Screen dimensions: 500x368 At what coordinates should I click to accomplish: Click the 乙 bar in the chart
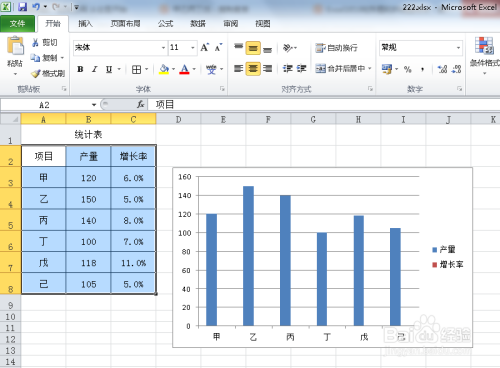tap(248, 256)
